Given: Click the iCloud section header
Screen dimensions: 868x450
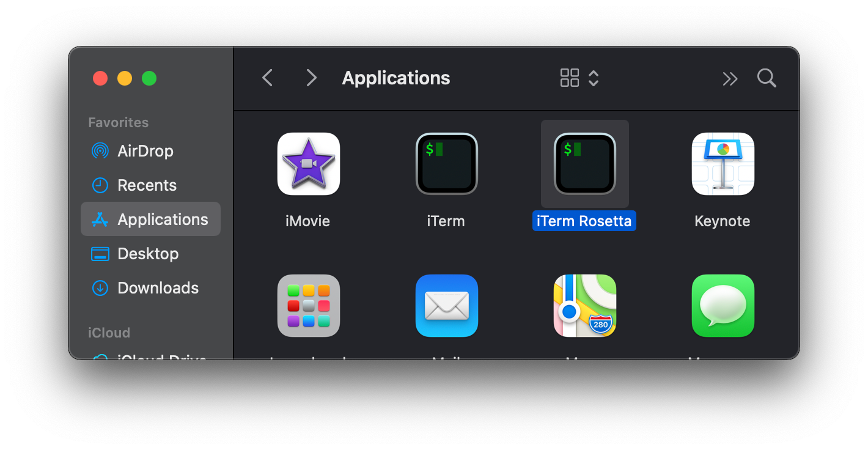Looking at the screenshot, I should tap(109, 333).
